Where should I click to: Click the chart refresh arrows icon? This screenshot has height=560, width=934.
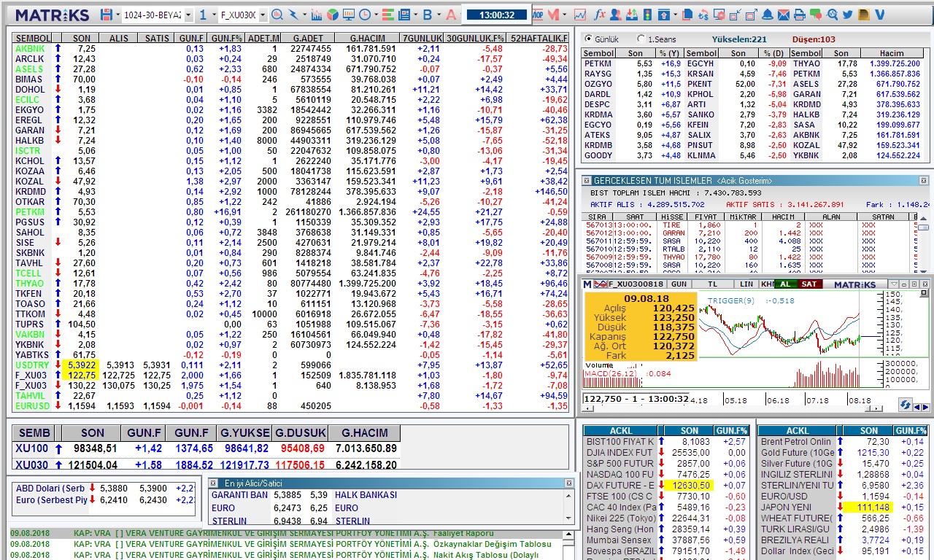906,405
